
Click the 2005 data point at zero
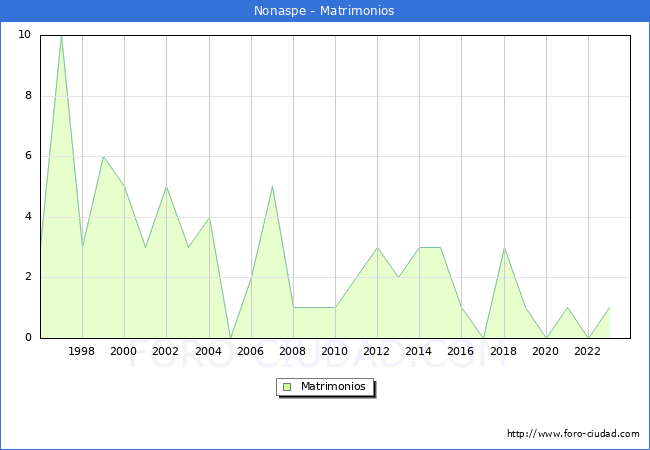click(x=230, y=338)
